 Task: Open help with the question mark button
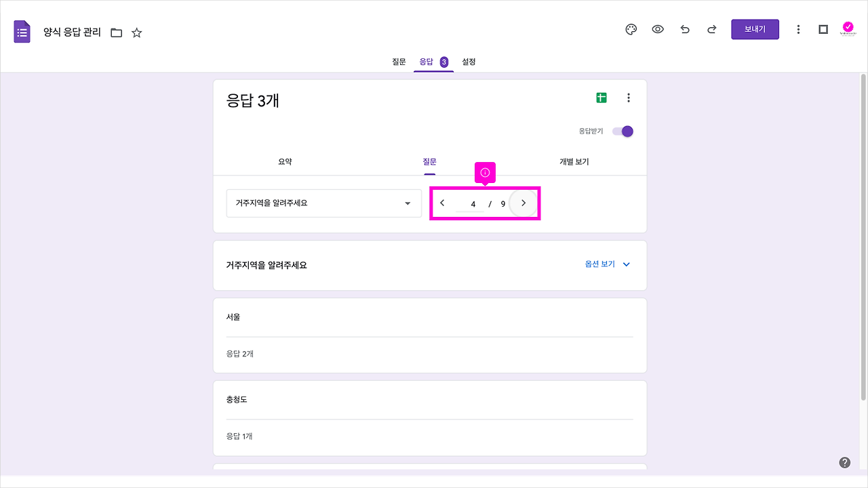tap(844, 462)
